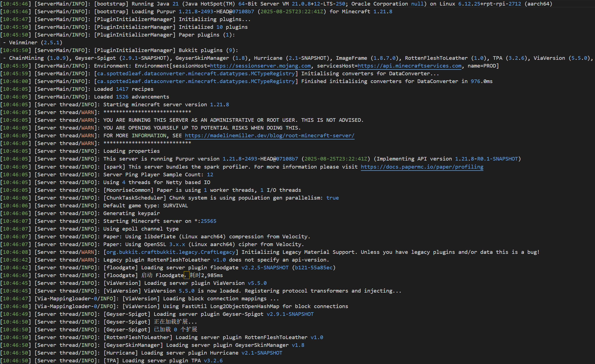The image size is (595, 364).
Task: Click the Server Ping Player Sample Count 12
Action: click(x=210, y=175)
